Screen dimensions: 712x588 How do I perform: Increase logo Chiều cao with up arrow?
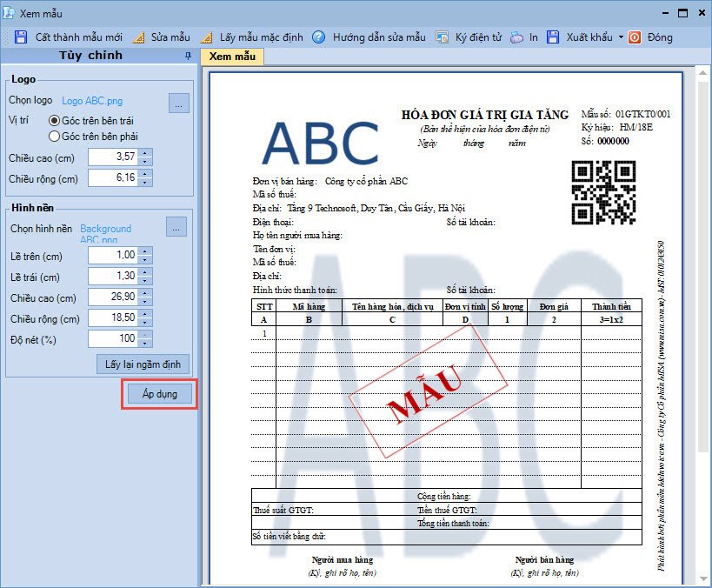coord(145,152)
